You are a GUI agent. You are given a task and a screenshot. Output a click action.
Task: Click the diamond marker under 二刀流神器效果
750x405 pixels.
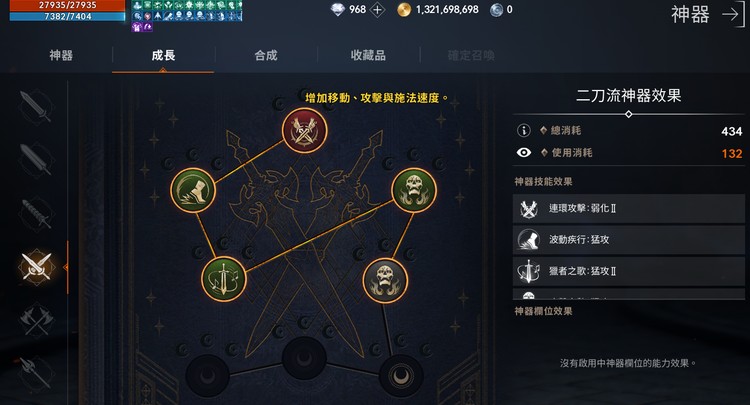[x=629, y=114]
